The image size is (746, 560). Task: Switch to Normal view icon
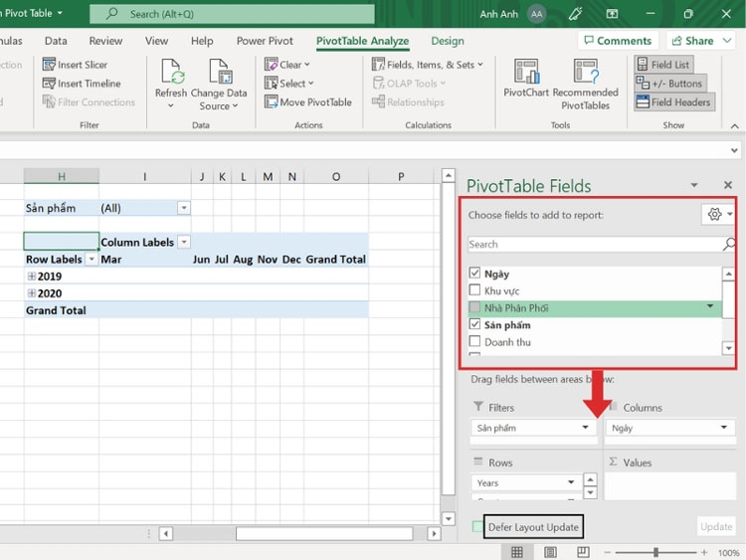click(516, 552)
